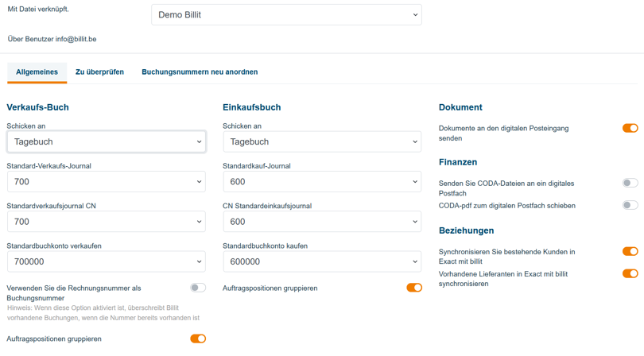Expand Schicken an dropdown under Verkaufs-Buch
The image size is (644, 356).
click(x=107, y=142)
